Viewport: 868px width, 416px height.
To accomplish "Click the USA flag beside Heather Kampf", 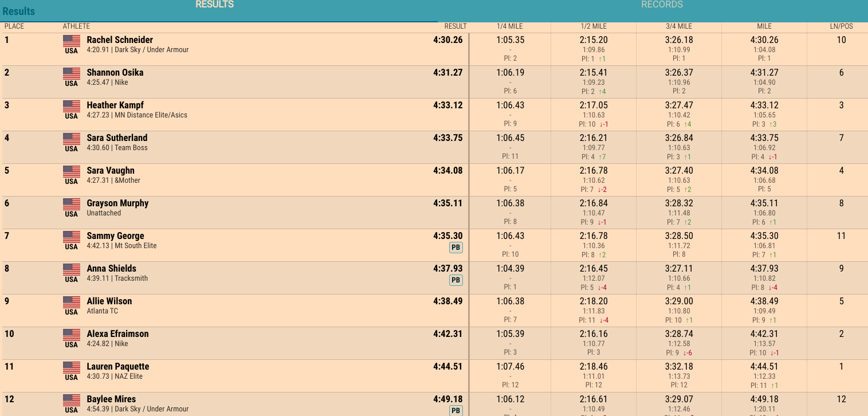I will [x=72, y=106].
